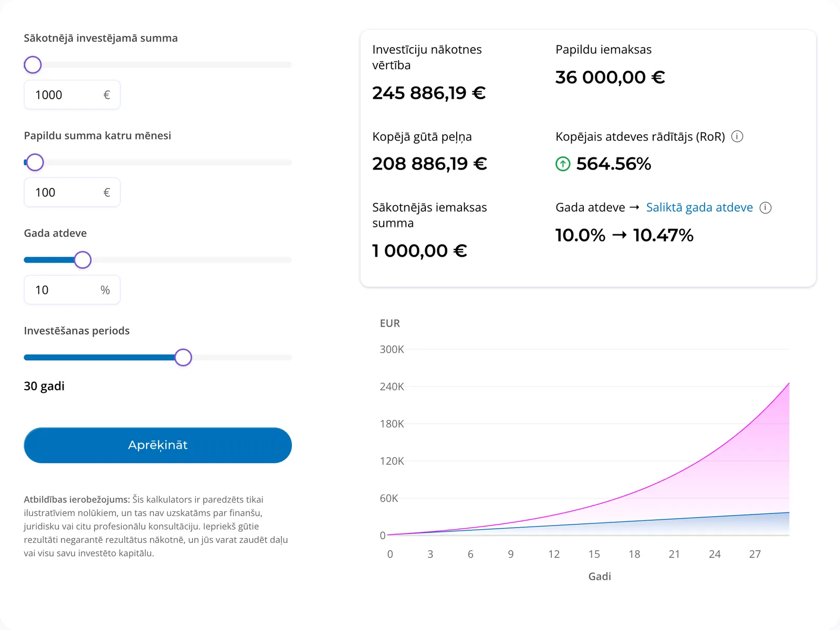Open the RoR info icon tooltip
Image resolution: width=840 pixels, height=630 pixels.
737,136
